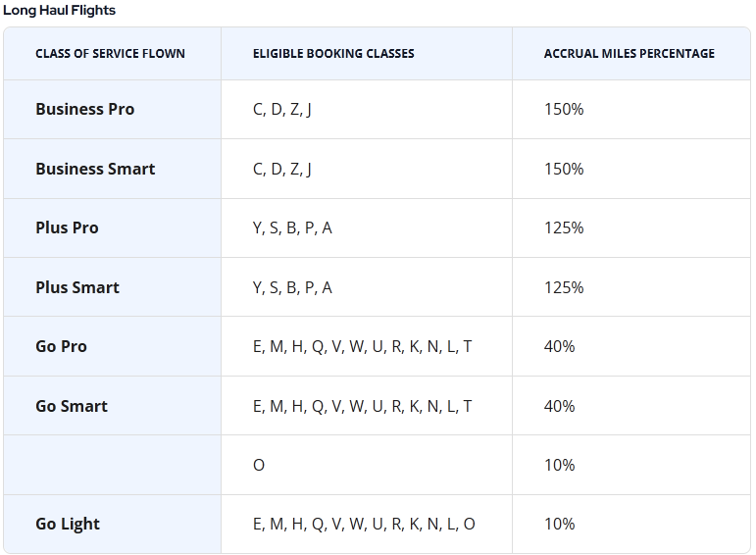This screenshot has height=555, width=756.
Task: Click the booking classes for Go Smart
Action: click(x=362, y=406)
